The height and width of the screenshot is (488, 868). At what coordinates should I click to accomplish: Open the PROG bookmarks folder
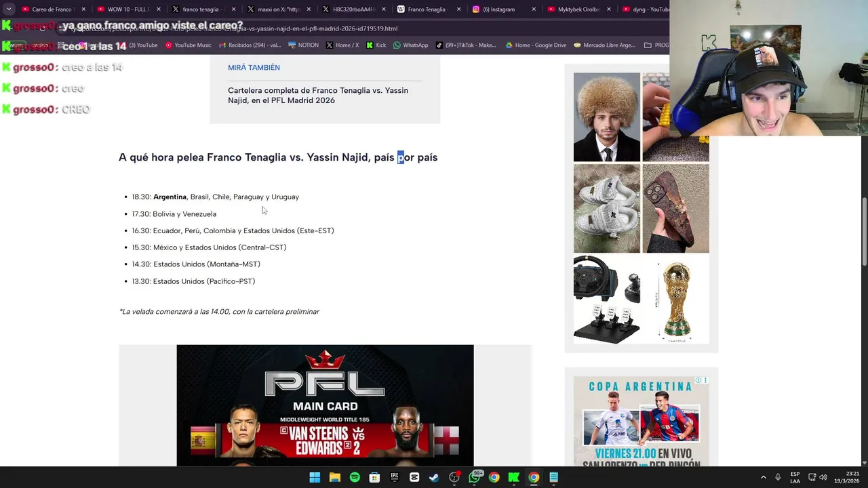coord(656,45)
